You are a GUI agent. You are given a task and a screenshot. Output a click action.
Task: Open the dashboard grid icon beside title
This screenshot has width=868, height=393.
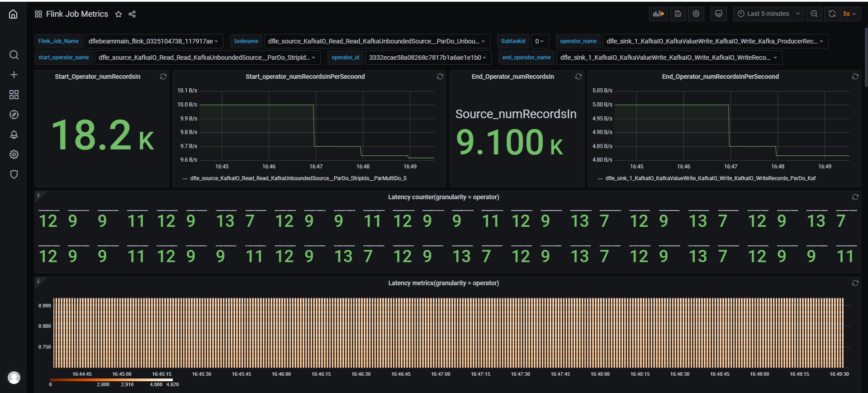click(38, 14)
